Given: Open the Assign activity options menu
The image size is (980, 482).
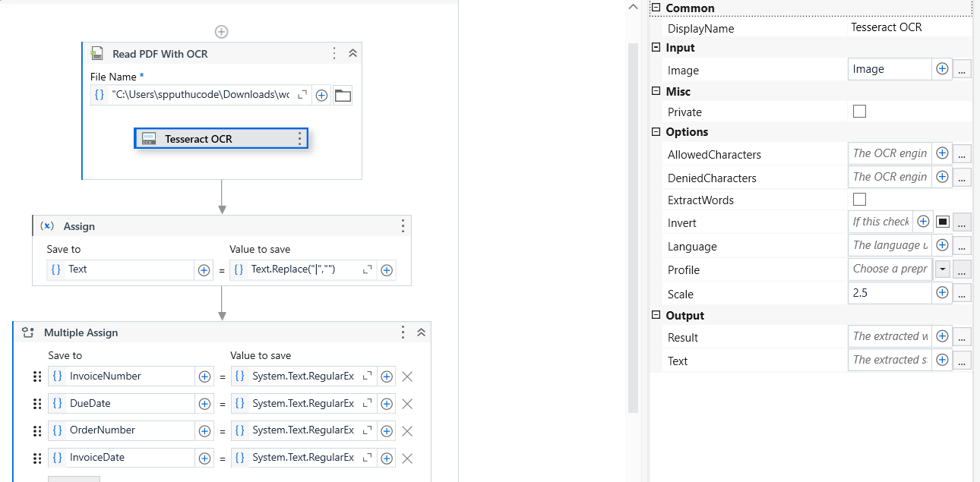Looking at the screenshot, I should click(x=403, y=226).
